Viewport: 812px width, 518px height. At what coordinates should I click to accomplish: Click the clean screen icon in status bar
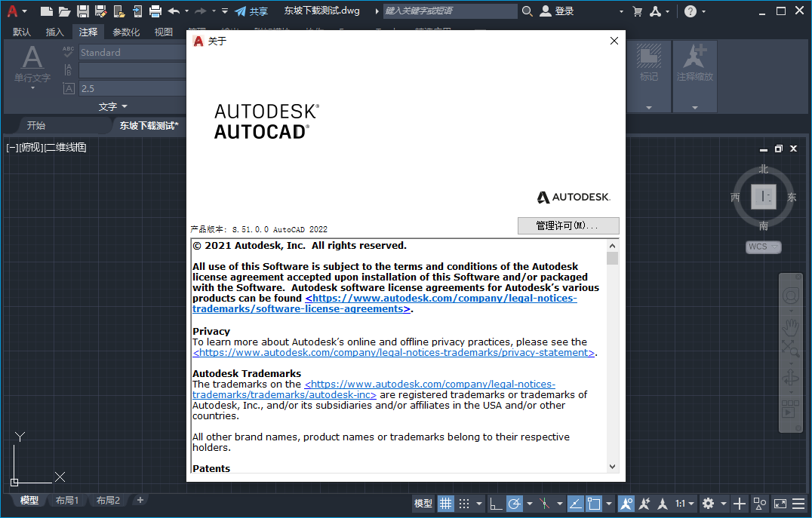click(781, 503)
